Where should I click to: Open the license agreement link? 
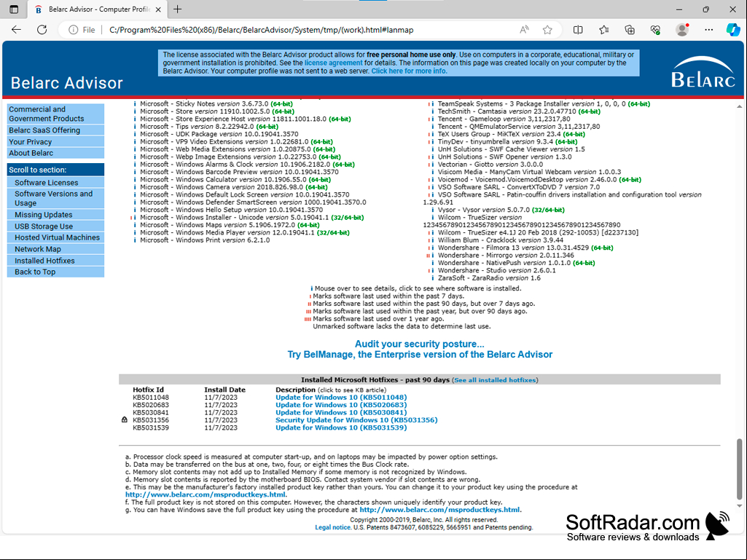334,63
